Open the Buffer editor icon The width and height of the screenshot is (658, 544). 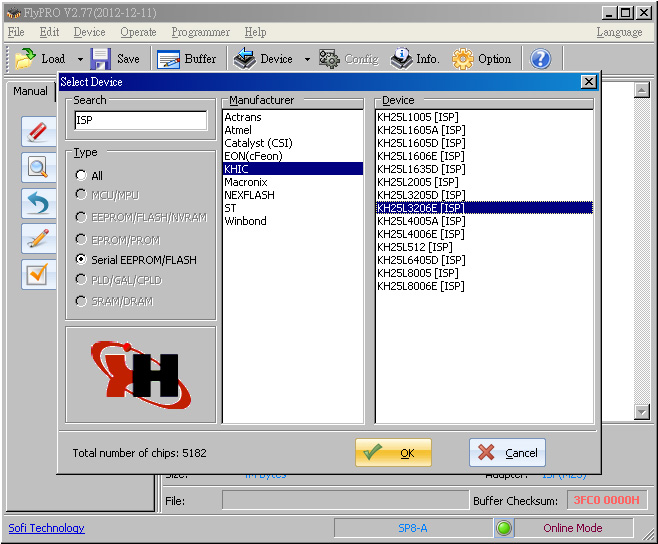(168, 59)
